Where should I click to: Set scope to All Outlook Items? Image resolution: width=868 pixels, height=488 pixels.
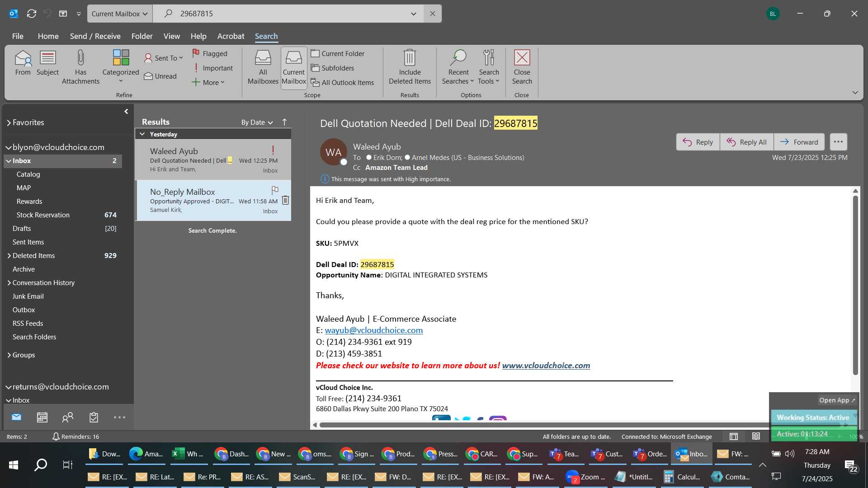[342, 82]
